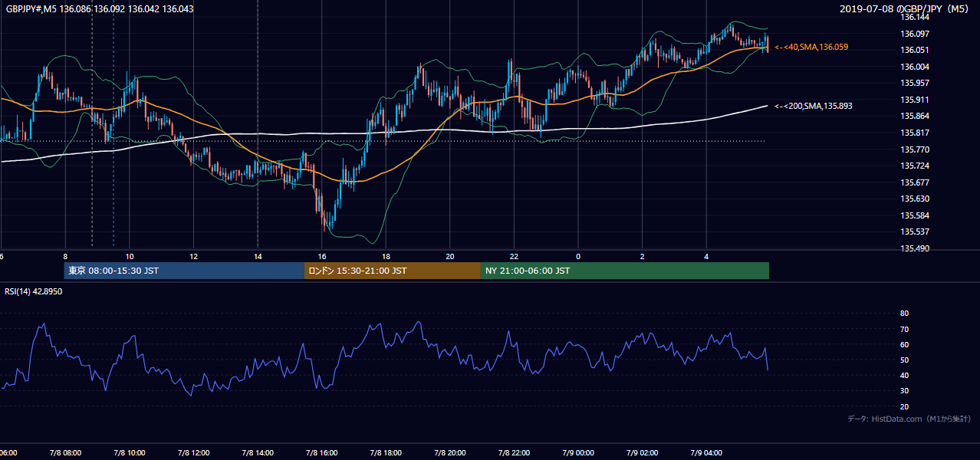Click price axis value 135.817
The width and height of the screenshot is (980, 460).
[x=914, y=133]
